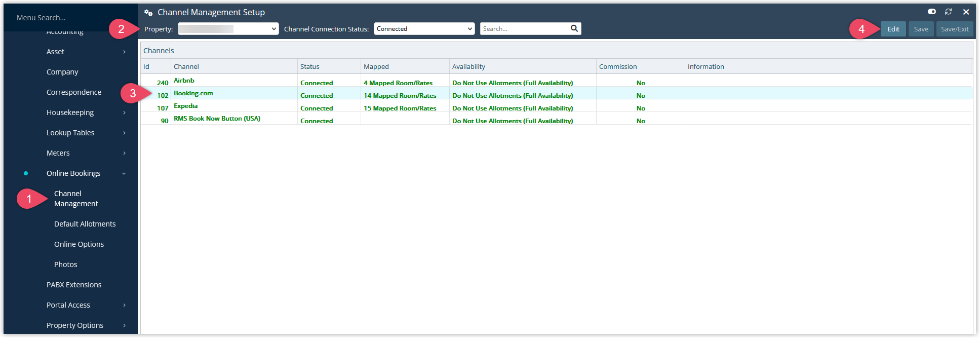Focus the Menu Search box

[70, 18]
